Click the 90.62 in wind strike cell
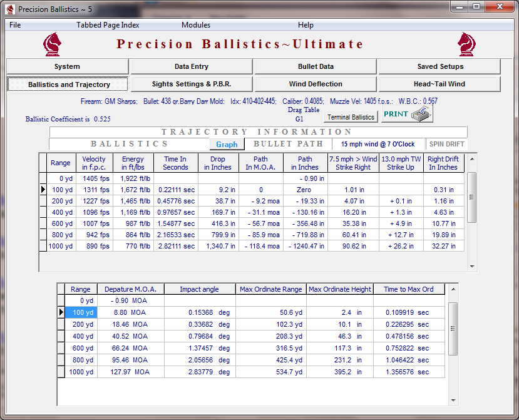 (353, 246)
